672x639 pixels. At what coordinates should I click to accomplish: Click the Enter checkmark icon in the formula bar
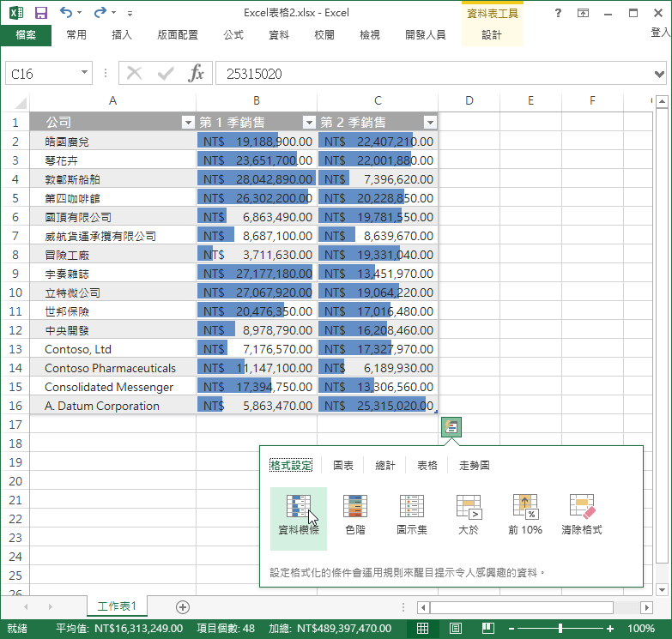(166, 73)
